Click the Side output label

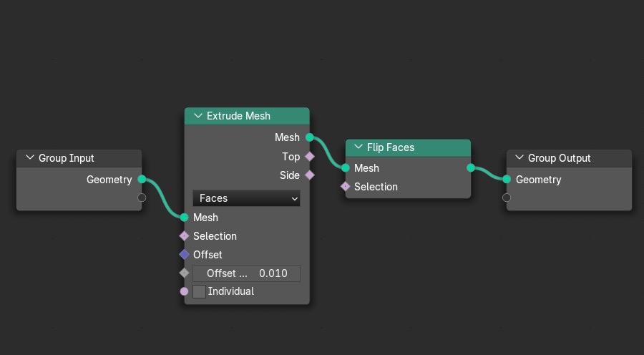[x=290, y=175]
